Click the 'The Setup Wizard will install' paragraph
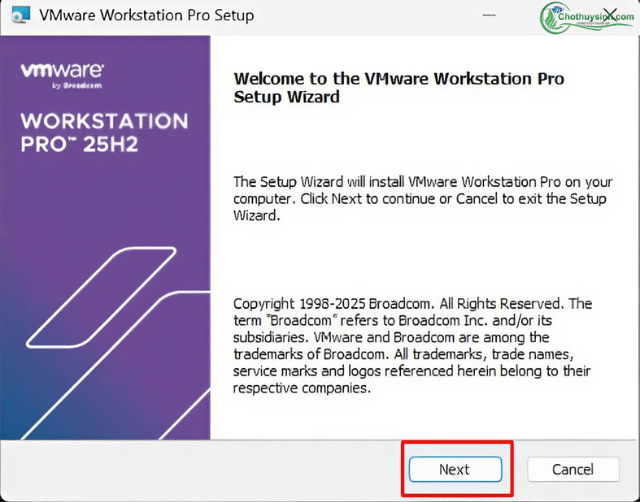 (x=423, y=198)
